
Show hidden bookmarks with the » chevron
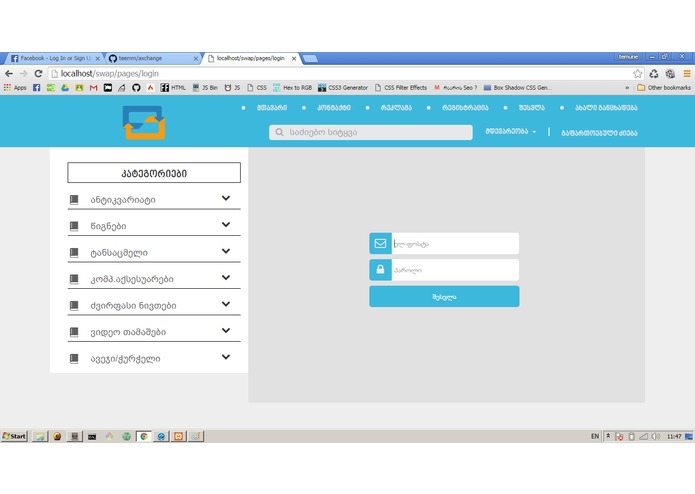click(x=627, y=88)
